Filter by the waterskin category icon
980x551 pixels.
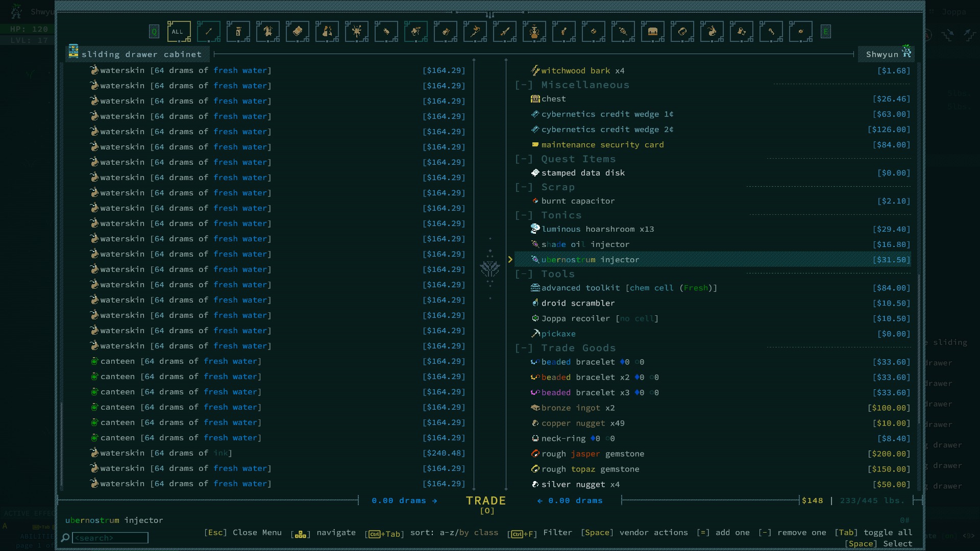point(712,32)
